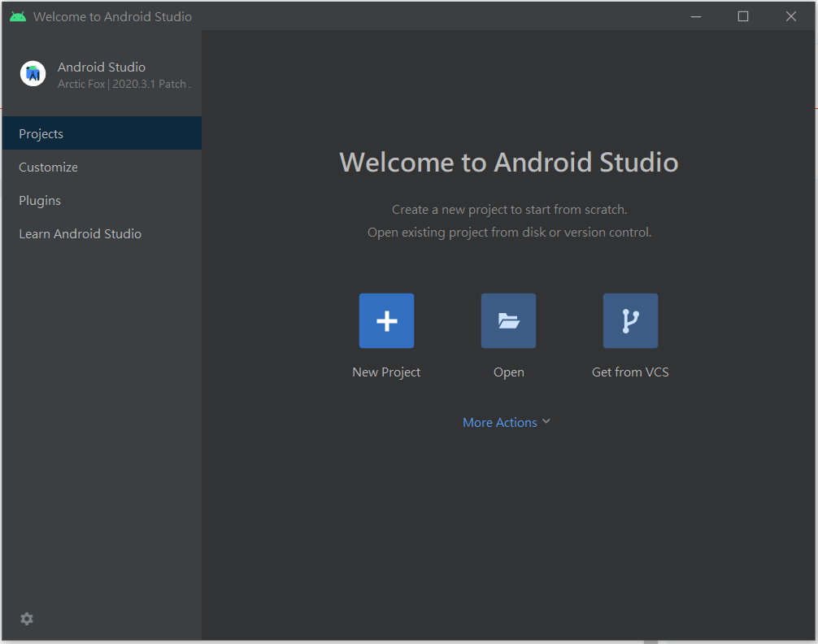Select the Projects tab

(x=102, y=133)
